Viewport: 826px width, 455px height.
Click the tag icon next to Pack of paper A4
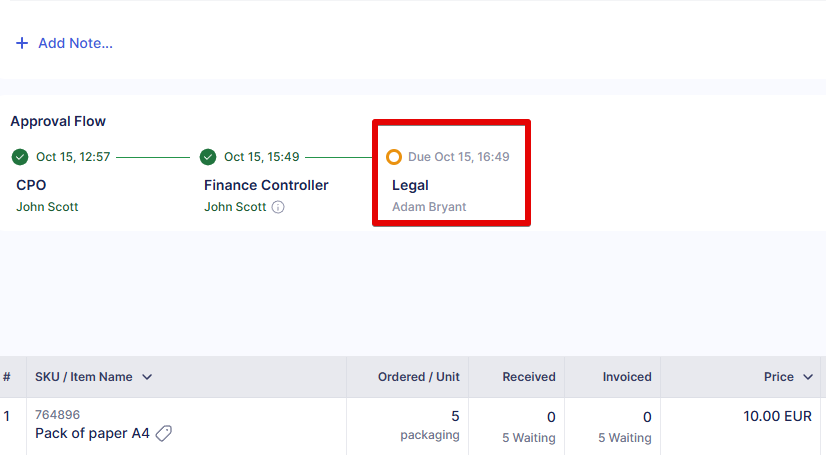(x=164, y=433)
